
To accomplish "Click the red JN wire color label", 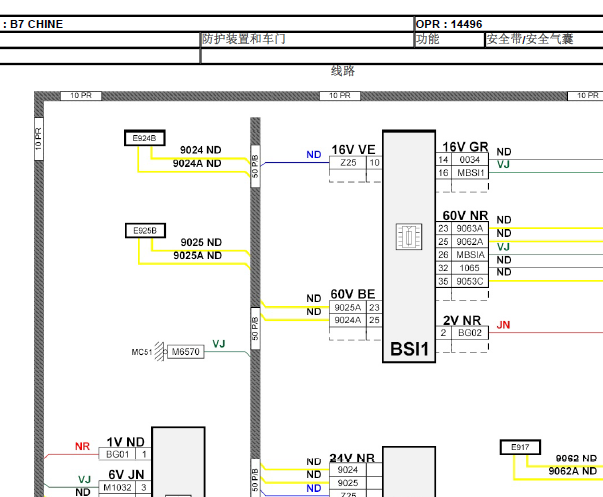I will [503, 325].
